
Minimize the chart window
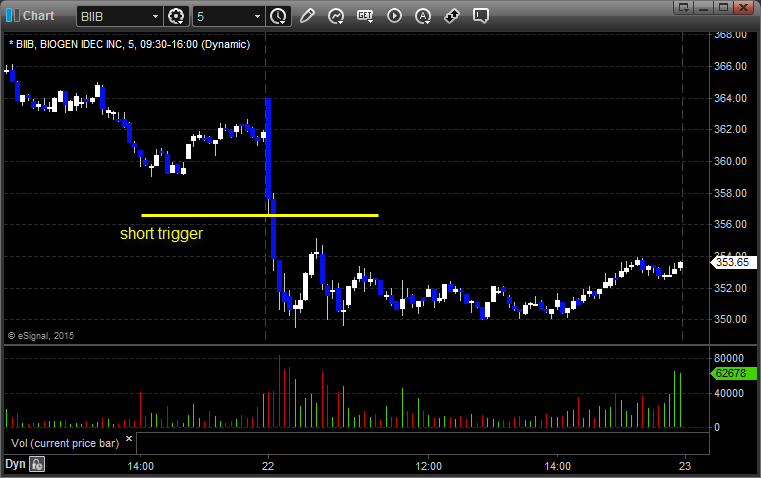[703, 7]
